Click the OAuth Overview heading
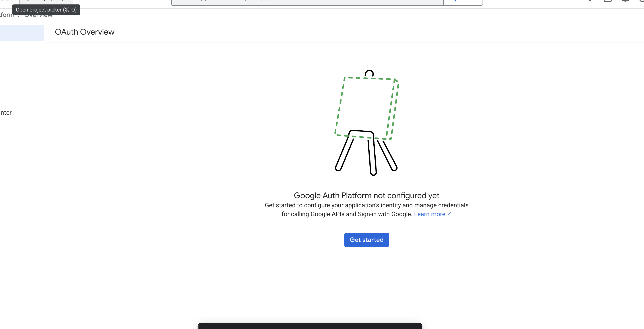Image resolution: width=644 pixels, height=329 pixels. click(x=85, y=32)
